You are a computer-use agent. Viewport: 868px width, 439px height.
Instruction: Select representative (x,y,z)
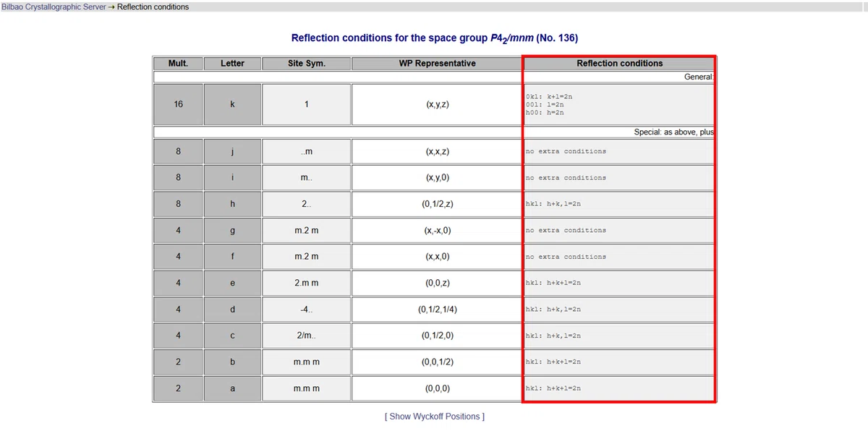click(437, 104)
